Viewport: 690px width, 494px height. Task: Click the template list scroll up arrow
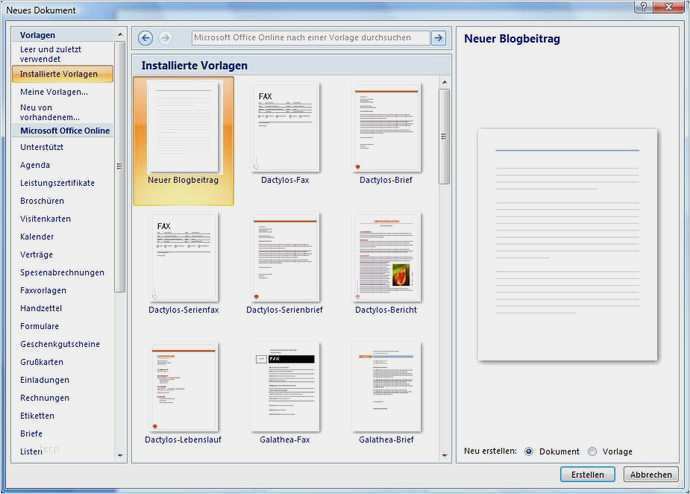(x=444, y=82)
